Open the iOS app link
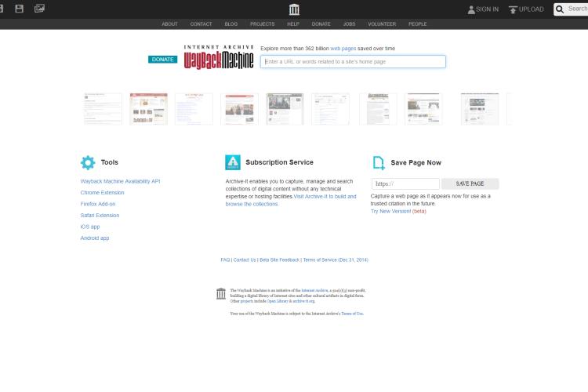The width and height of the screenshot is (588, 392). [x=90, y=227]
